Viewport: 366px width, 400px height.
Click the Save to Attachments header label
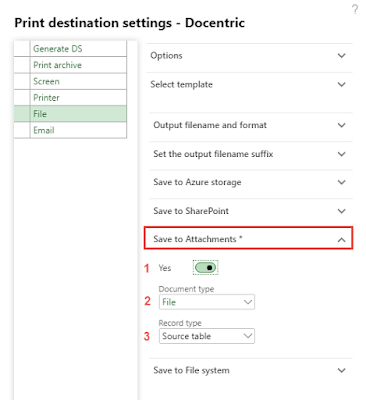198,239
